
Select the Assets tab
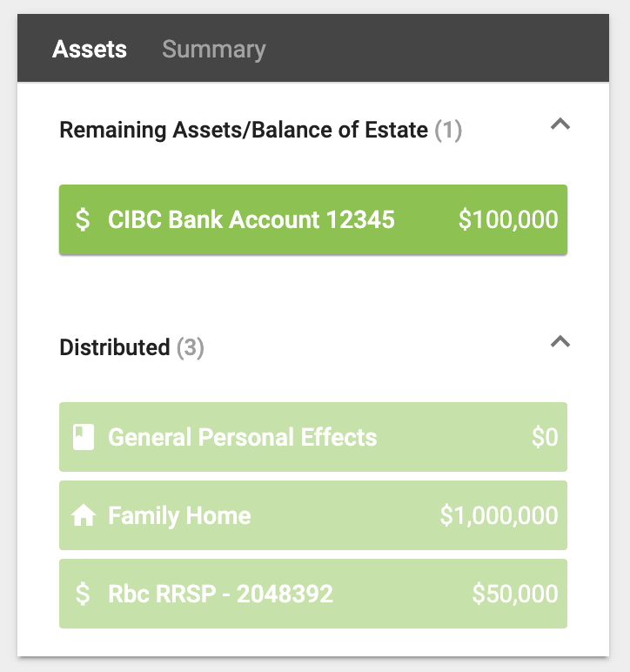click(x=90, y=49)
